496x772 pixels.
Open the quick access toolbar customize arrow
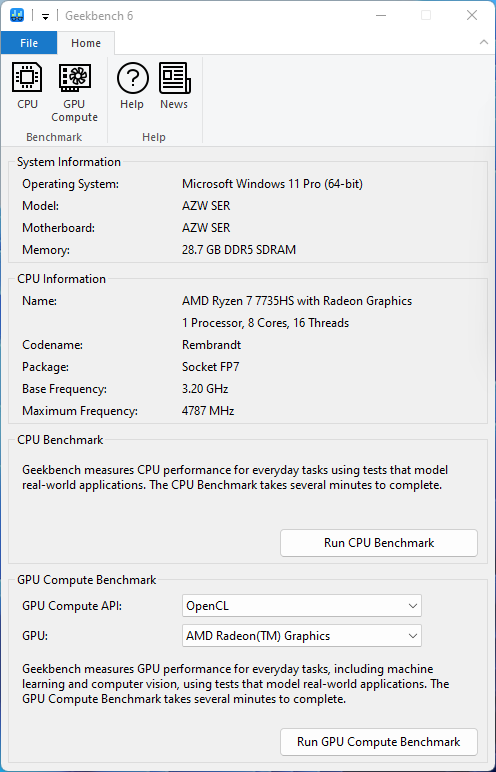[45, 16]
